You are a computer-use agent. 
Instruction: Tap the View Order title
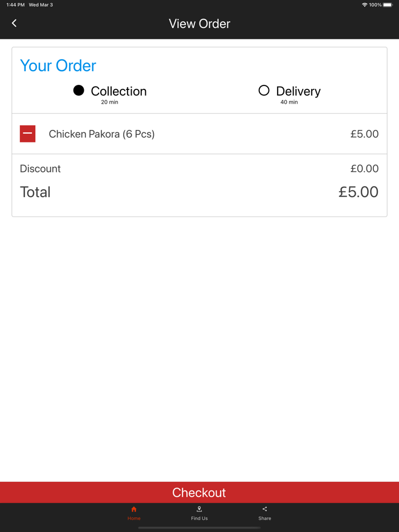(199, 24)
